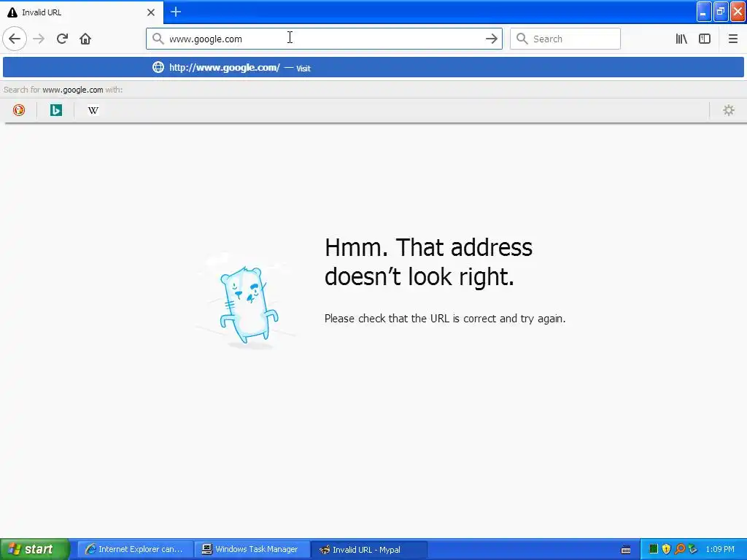Toggle the sidebar view icon

tap(705, 39)
